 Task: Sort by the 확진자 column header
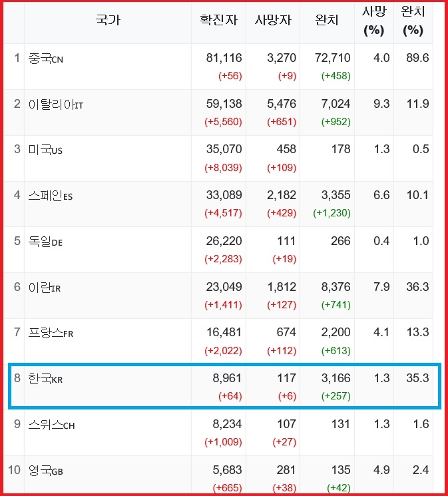(218, 20)
